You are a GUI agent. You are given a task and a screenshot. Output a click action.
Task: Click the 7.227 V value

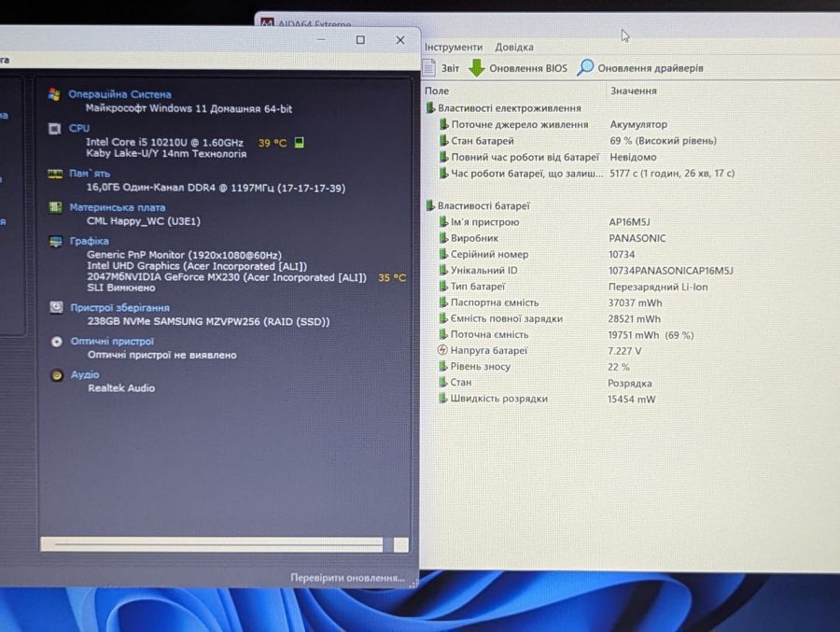624,351
